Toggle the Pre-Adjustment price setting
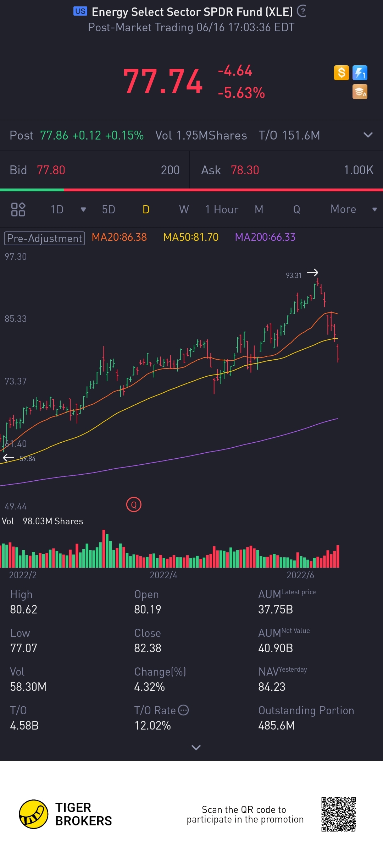383x868 pixels. tap(44, 238)
